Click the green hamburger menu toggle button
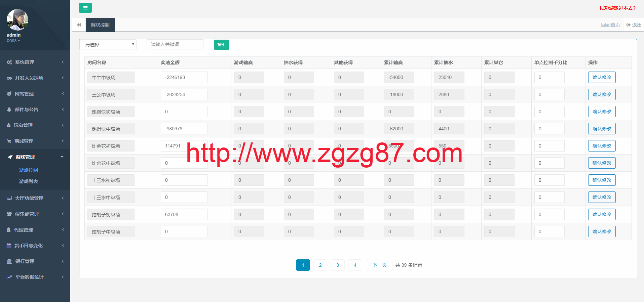 click(85, 8)
